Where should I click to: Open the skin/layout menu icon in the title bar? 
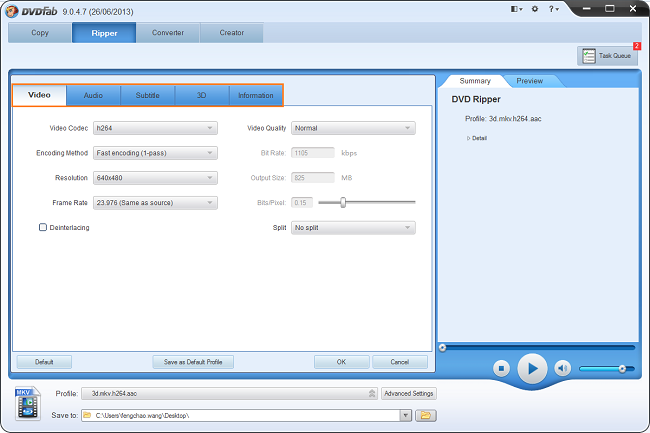click(x=516, y=9)
